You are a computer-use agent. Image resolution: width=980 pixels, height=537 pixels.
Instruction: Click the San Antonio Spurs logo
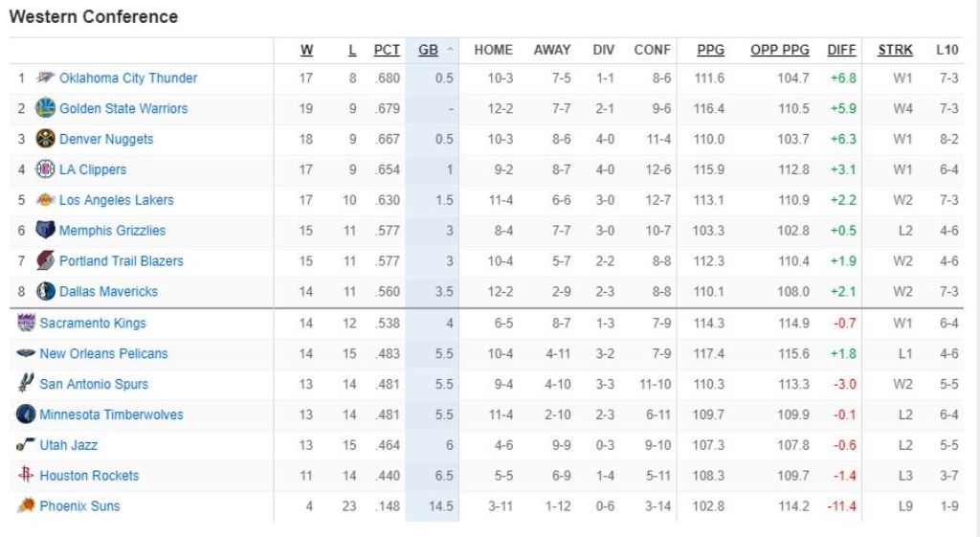point(26,384)
